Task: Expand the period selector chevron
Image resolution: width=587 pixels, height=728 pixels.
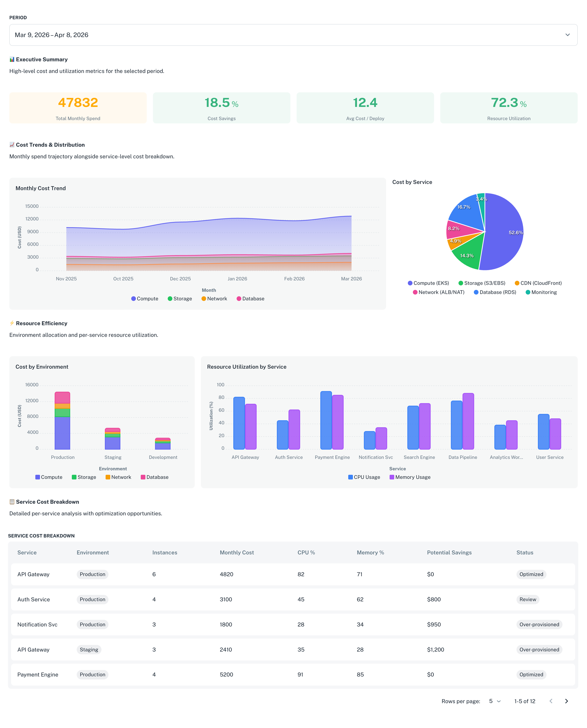Action: (567, 35)
